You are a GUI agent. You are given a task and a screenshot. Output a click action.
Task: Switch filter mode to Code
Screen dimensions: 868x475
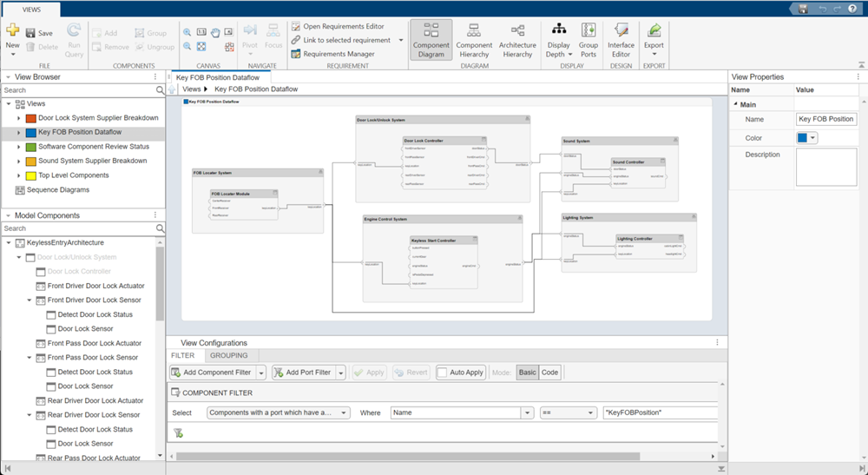[549, 373]
